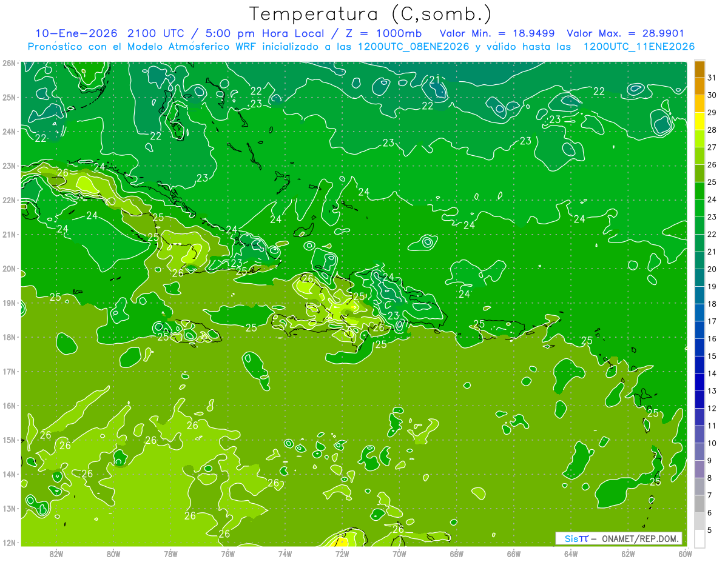Click the 2100 UTC time text
The height and width of the screenshot is (562, 728).
click(x=156, y=33)
